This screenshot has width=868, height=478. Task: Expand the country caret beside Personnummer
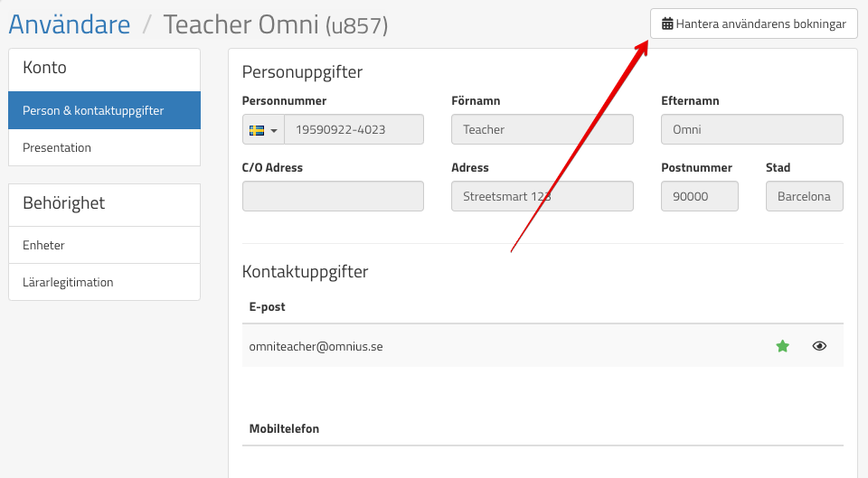point(273,131)
